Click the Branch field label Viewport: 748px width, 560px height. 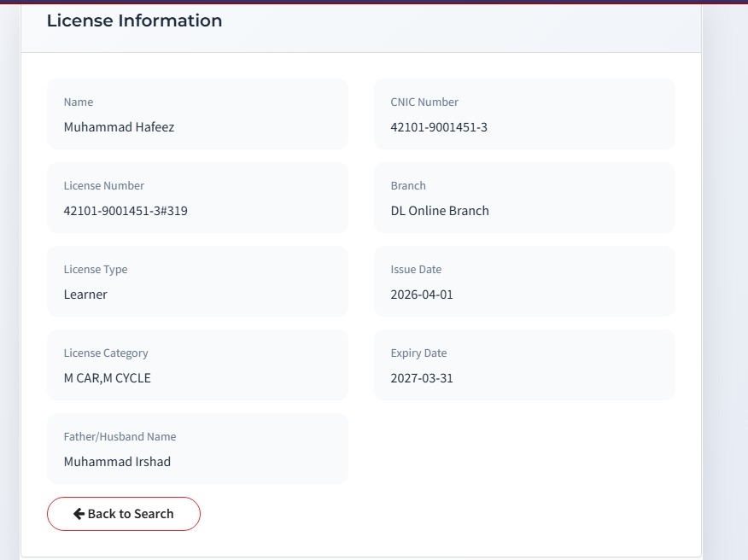pos(408,186)
